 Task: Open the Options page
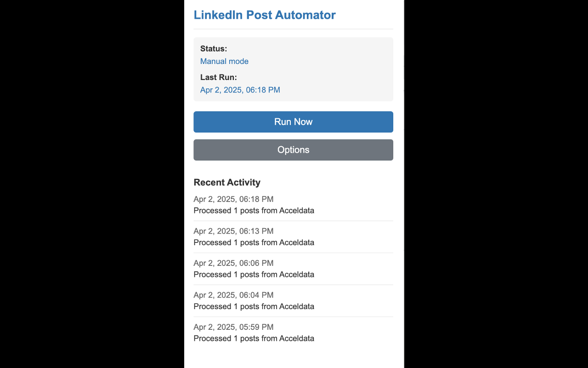click(293, 150)
